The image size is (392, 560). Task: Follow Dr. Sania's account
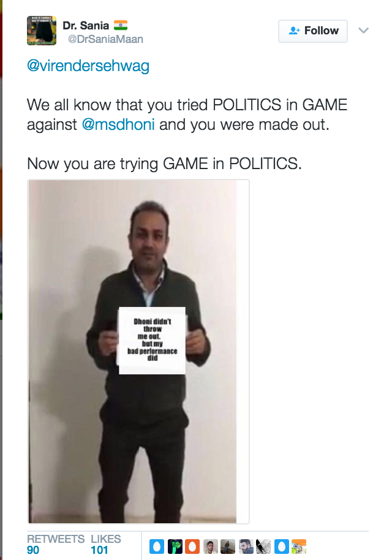(313, 31)
